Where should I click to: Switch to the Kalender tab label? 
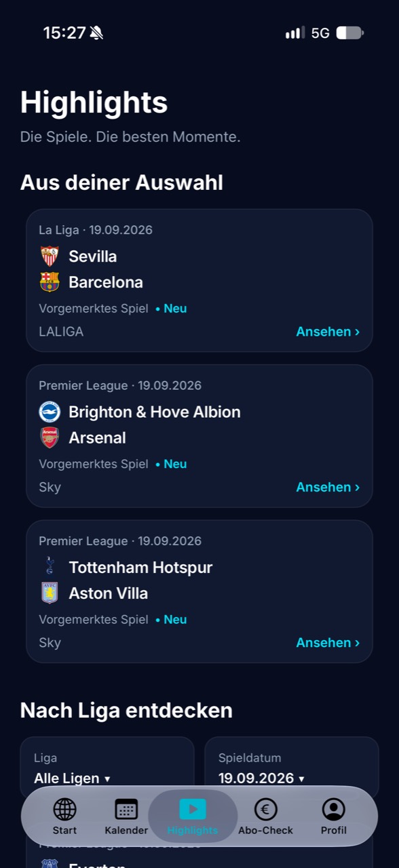(126, 830)
